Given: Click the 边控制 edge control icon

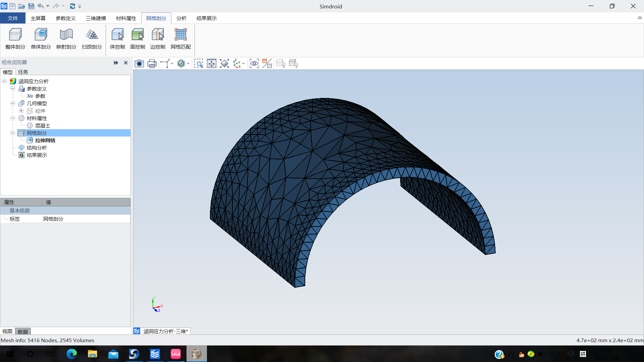Looking at the screenshot, I should (158, 39).
